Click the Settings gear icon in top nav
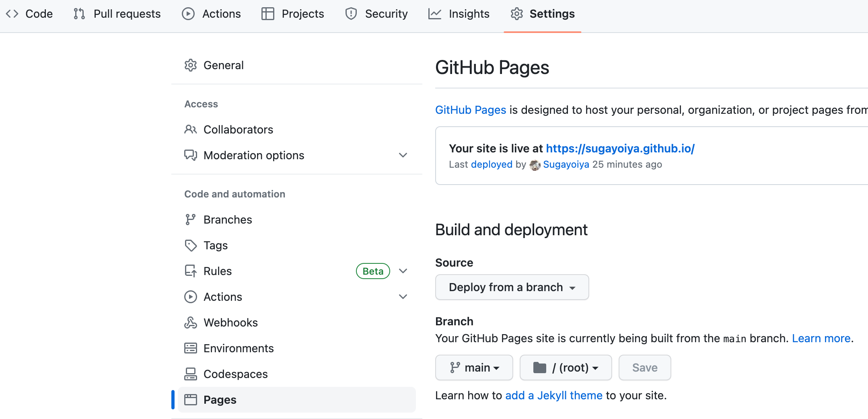The height and width of the screenshot is (419, 868). (517, 14)
